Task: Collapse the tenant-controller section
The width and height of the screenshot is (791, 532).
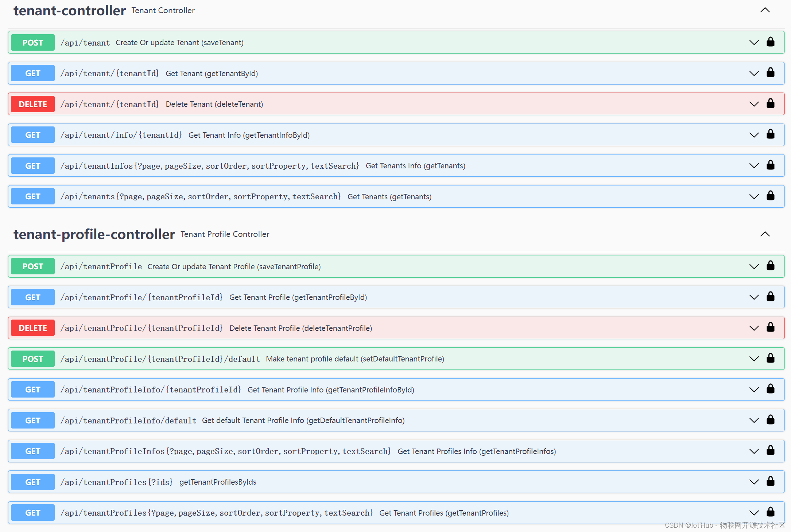Action: [x=765, y=10]
